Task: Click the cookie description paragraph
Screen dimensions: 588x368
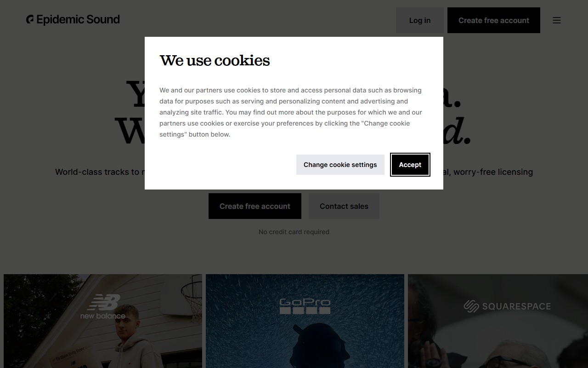Action: (x=291, y=112)
